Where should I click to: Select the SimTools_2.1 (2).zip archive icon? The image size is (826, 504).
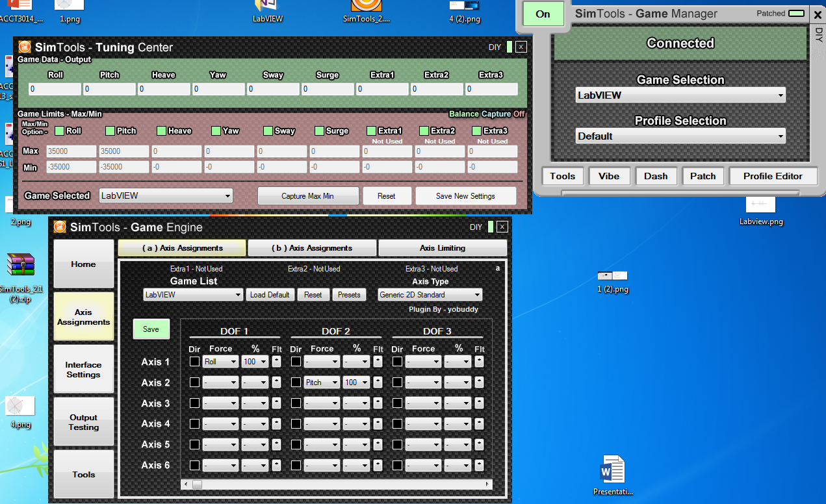[x=19, y=278]
